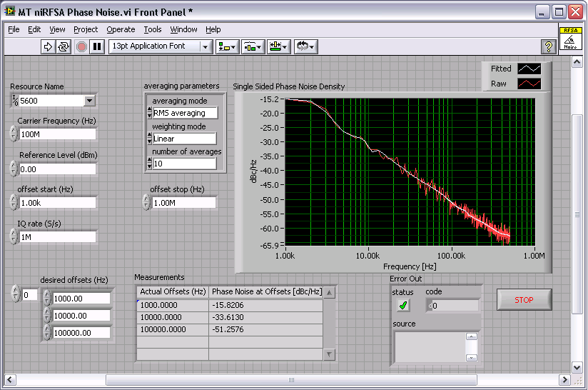Click the LabVIEW window title icon

[10, 11]
